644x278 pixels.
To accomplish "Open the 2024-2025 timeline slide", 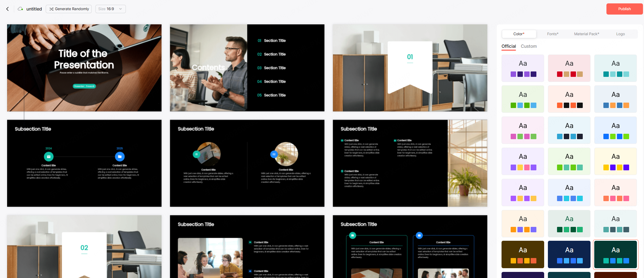I will click(x=84, y=163).
